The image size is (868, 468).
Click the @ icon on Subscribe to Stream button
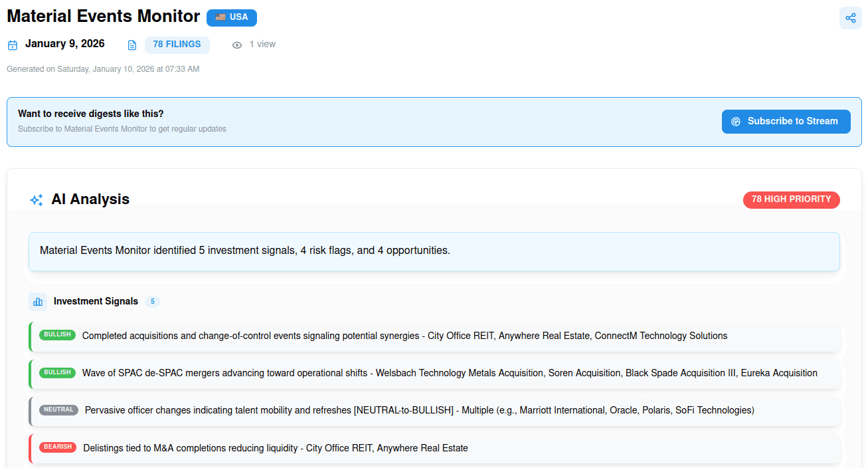click(736, 122)
